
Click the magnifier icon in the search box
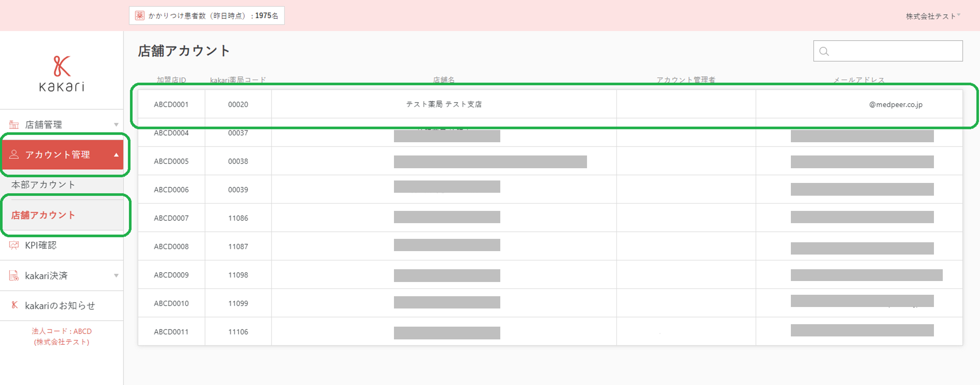click(824, 51)
